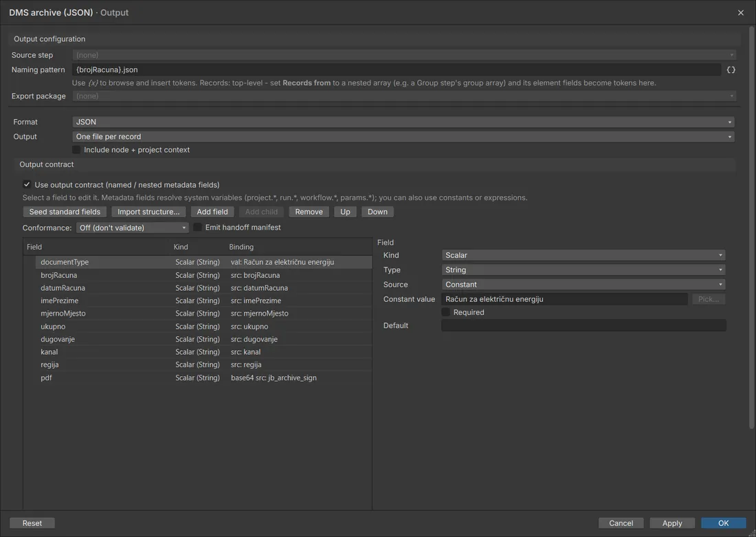This screenshot has height=537, width=756.
Task: Uncheck Use output contract checkbox
Action: (x=27, y=184)
